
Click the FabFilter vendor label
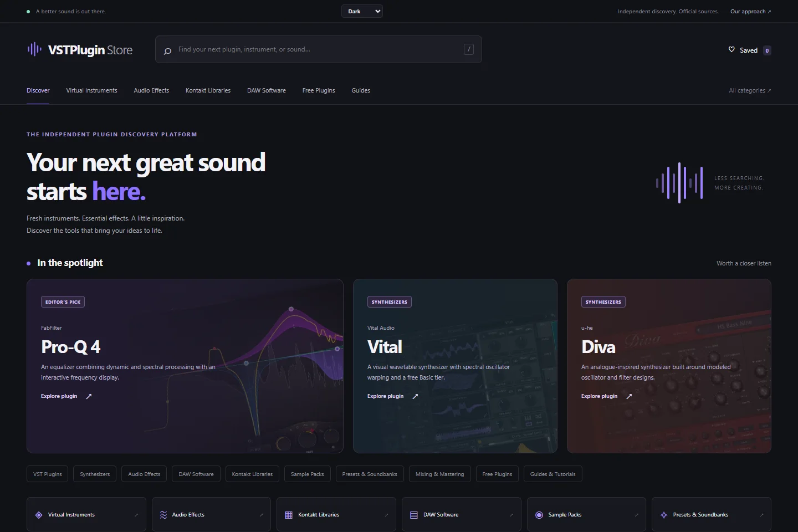click(52, 328)
